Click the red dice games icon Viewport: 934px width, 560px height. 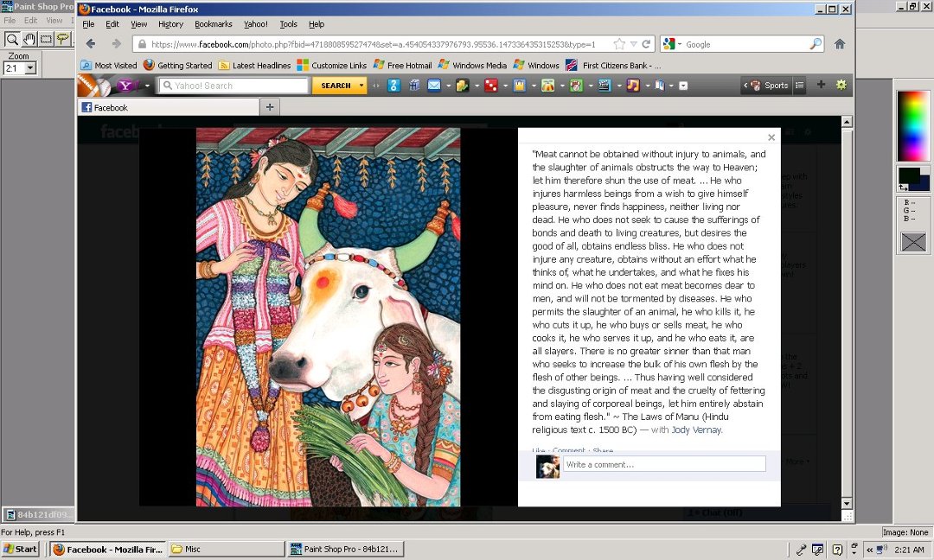491,86
